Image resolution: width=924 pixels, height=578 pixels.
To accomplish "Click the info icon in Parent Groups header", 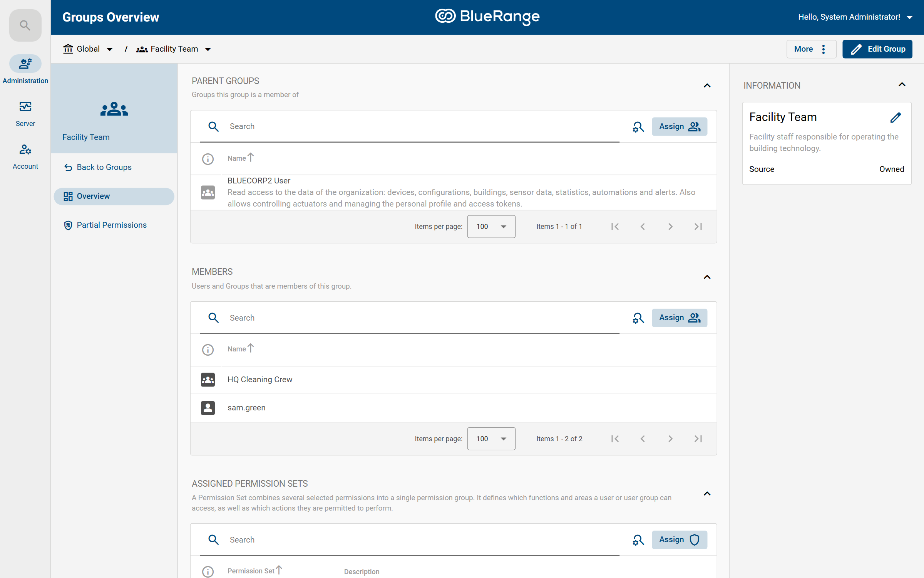I will [x=208, y=159].
